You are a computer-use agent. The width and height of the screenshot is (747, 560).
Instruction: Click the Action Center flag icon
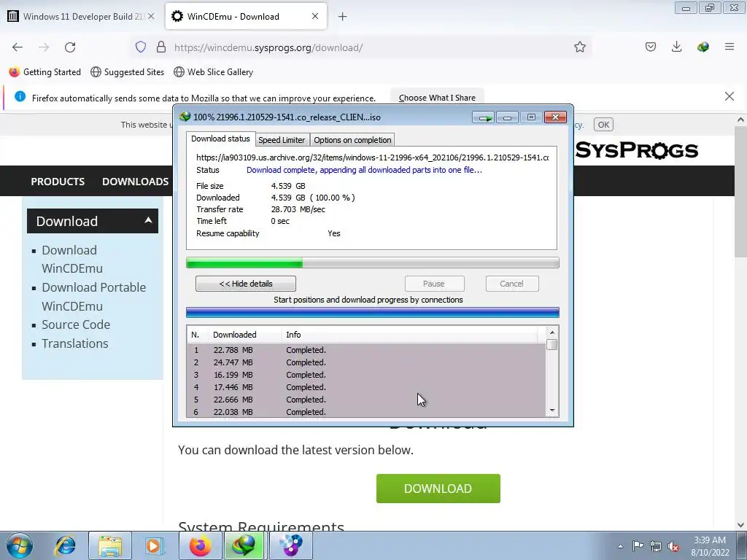pos(638,546)
